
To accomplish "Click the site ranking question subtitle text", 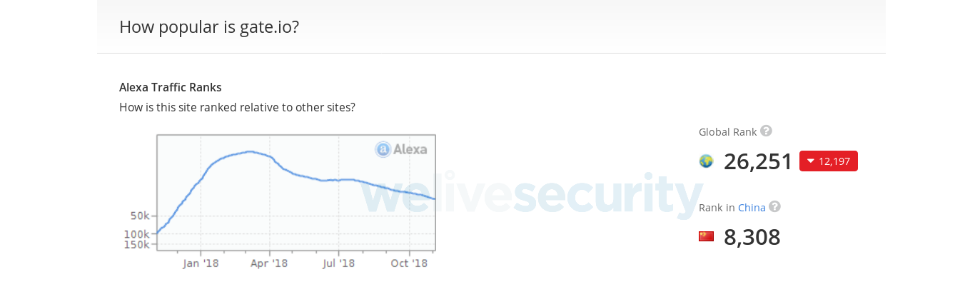I will click(x=237, y=107).
